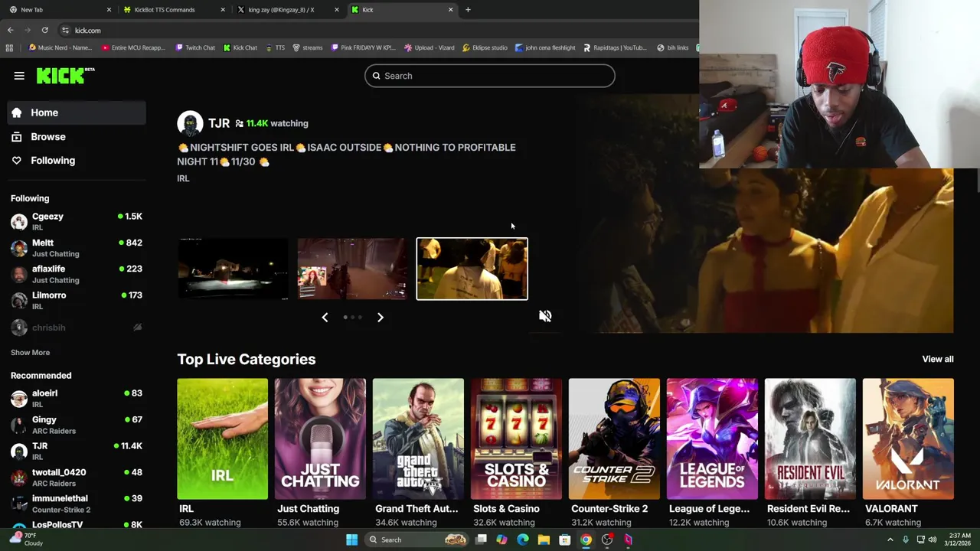The image size is (980, 551).
Task: Select second featured stream thumbnail
Action: coord(352,269)
